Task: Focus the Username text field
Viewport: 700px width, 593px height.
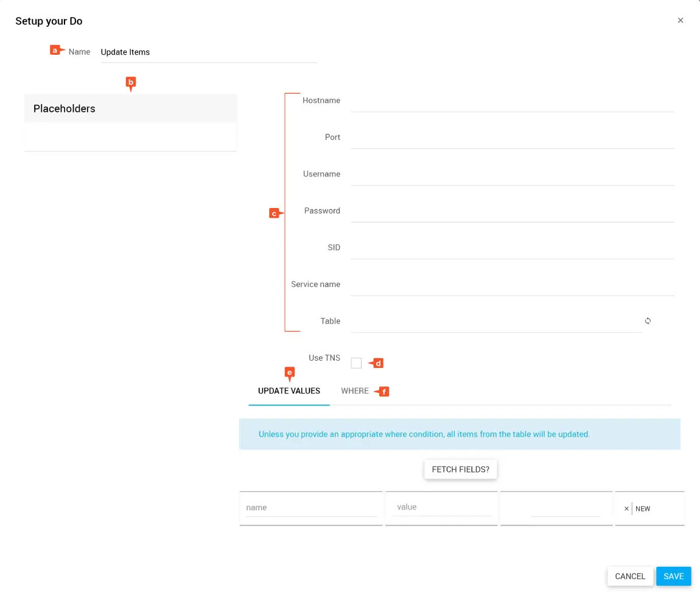Action: click(511, 175)
